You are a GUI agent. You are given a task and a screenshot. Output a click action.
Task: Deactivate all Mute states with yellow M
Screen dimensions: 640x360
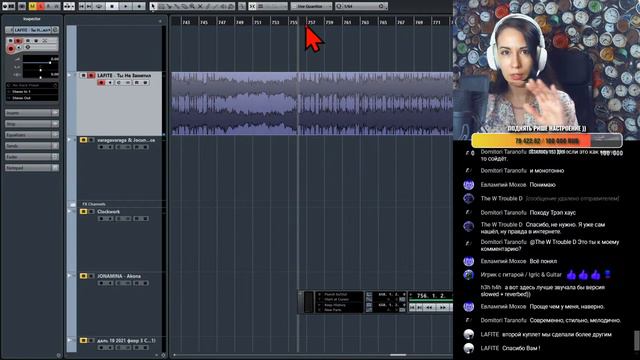point(32,6)
